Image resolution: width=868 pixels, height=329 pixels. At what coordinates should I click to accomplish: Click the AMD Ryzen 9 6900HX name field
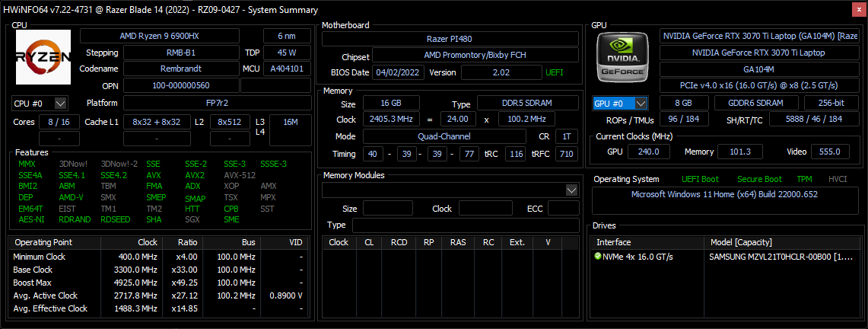click(160, 36)
